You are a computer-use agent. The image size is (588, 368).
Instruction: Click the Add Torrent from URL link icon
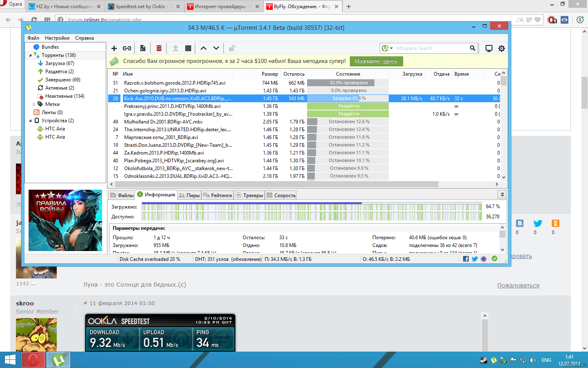click(x=127, y=48)
